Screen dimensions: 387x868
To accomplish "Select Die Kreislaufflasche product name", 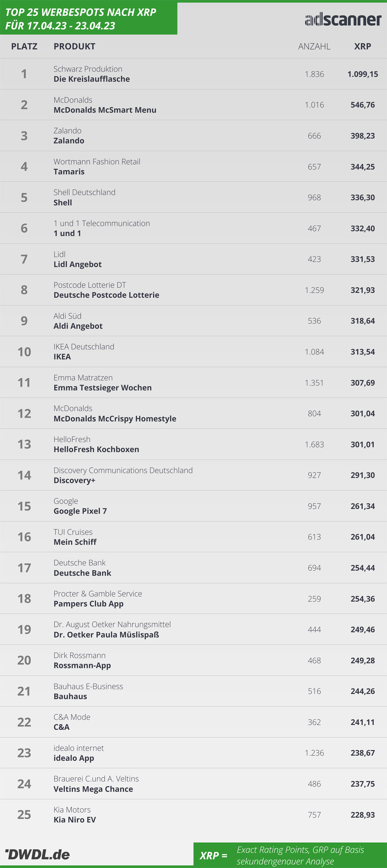I will click(92, 79).
